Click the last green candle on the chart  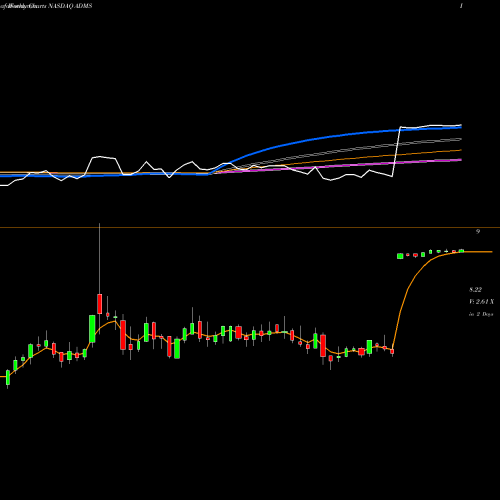(x=461, y=251)
